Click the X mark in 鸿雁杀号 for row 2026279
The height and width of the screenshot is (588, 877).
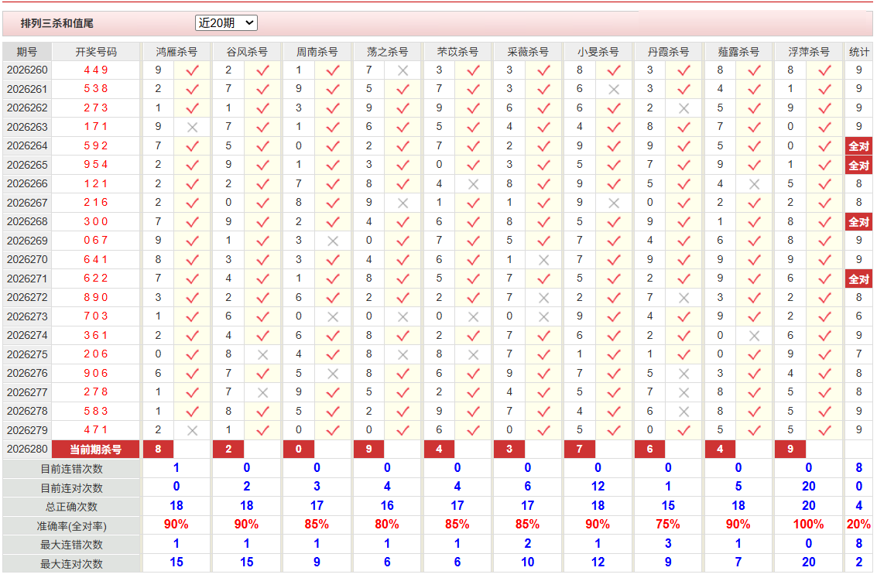[x=193, y=431]
